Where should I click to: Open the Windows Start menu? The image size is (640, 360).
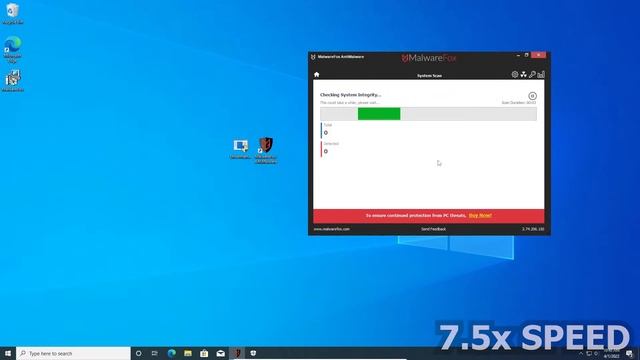pyautogui.click(x=8, y=353)
